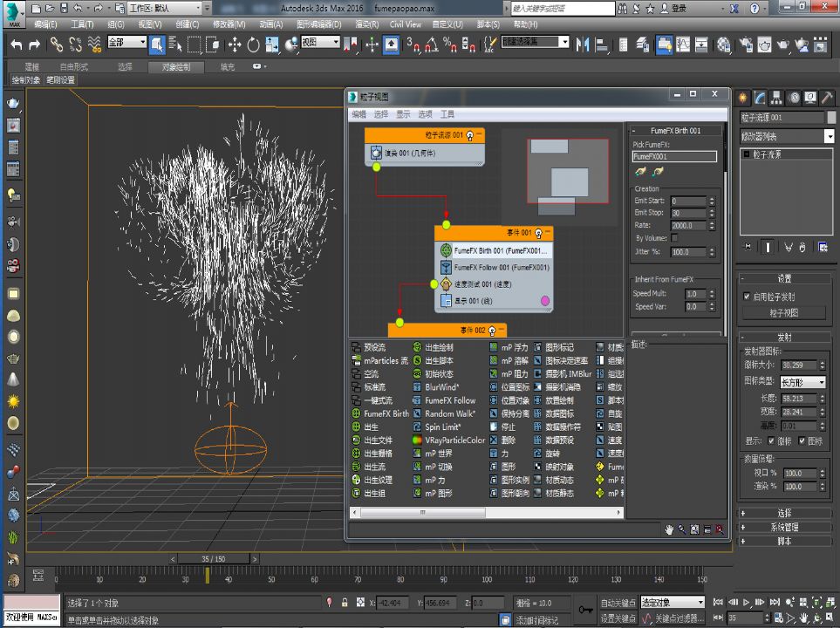Screen dimensions: 840x628
Task: Expand the 系统管理 rollout
Action: [x=785, y=528]
